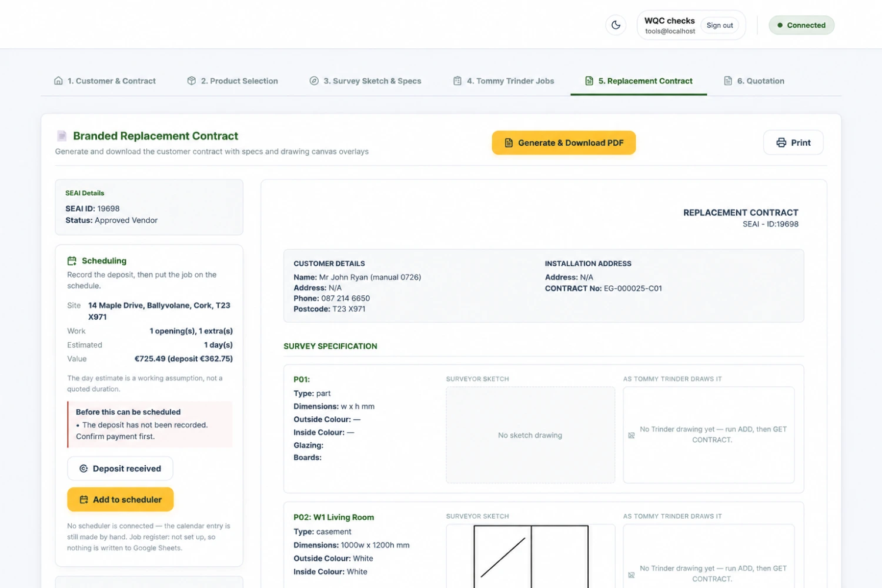Toggle dark mode moon icon
Viewport: 882px width, 588px height.
[616, 25]
